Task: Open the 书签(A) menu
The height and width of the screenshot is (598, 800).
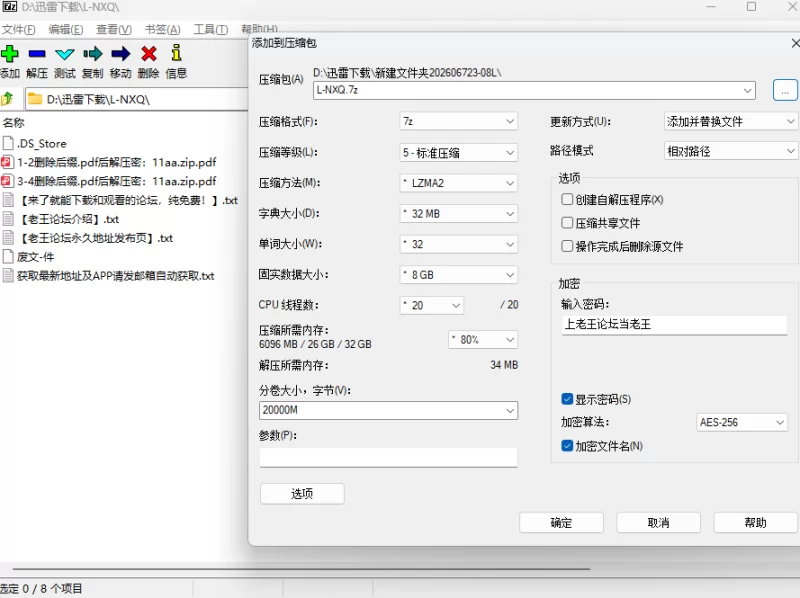Action: coord(162,30)
